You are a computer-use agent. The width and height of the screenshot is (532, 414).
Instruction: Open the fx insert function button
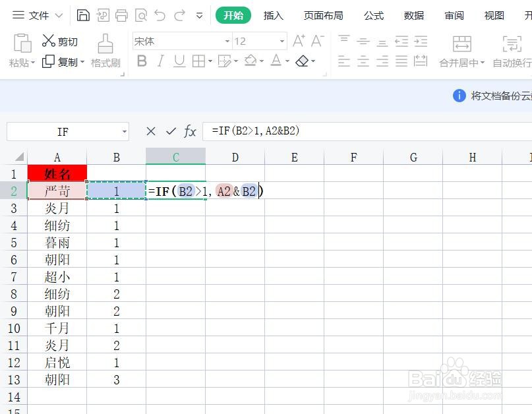[190, 131]
